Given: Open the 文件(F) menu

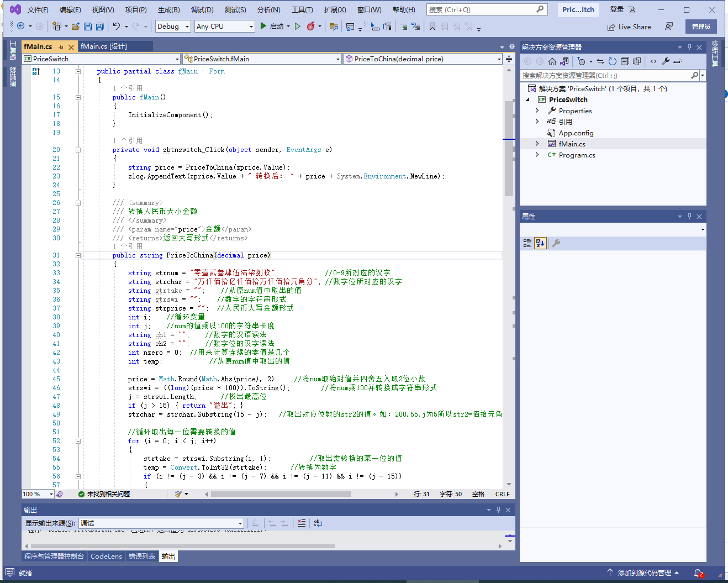Looking at the screenshot, I should tap(38, 10).
